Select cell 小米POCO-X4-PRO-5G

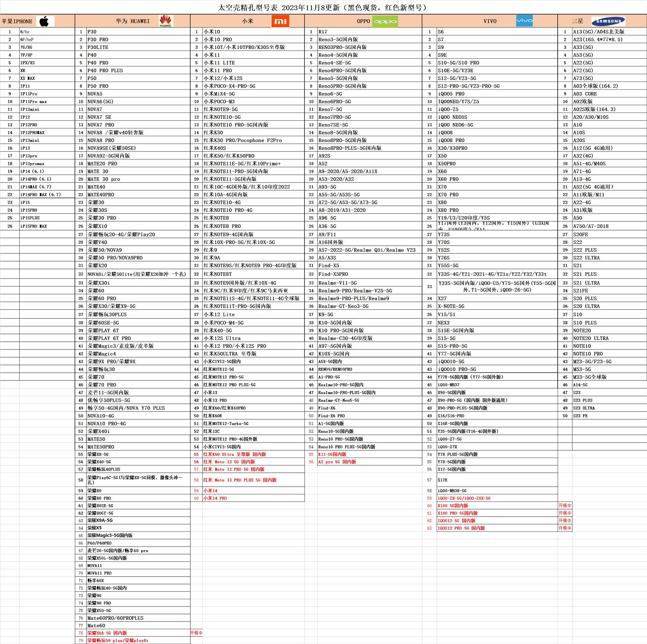253,86
